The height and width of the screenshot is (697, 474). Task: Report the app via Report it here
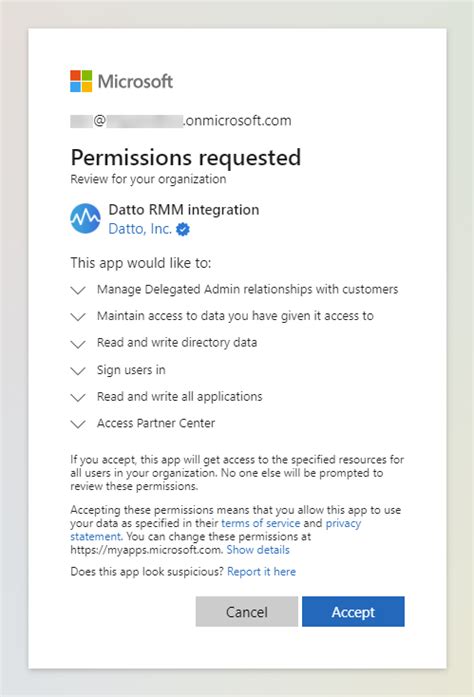click(x=261, y=571)
